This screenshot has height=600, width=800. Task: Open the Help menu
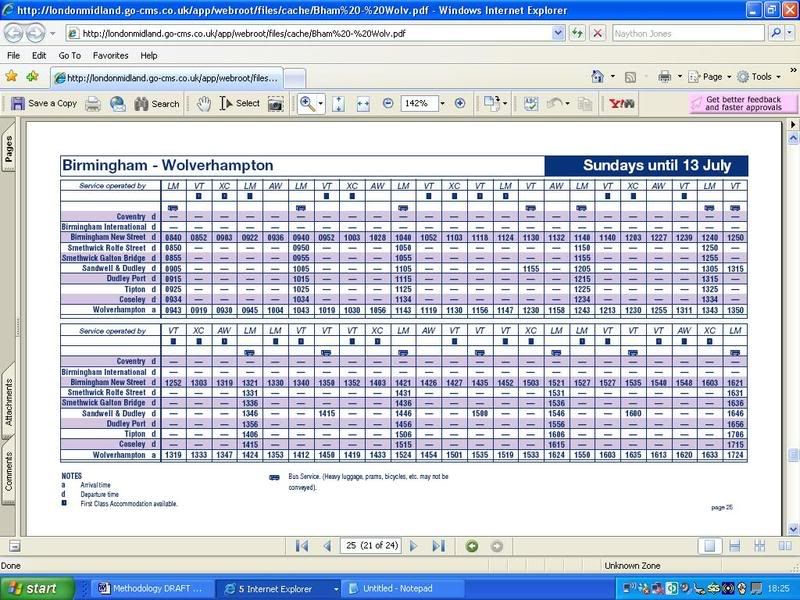[148, 56]
